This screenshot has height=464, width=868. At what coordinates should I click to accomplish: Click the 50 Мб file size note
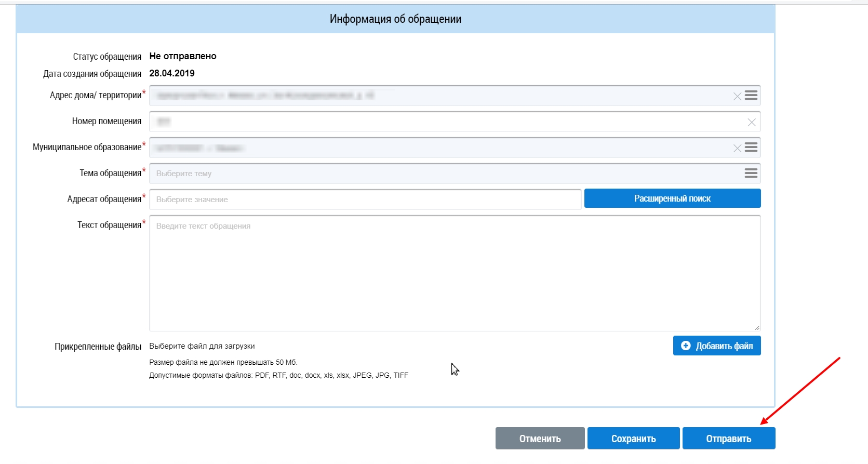coord(223,362)
